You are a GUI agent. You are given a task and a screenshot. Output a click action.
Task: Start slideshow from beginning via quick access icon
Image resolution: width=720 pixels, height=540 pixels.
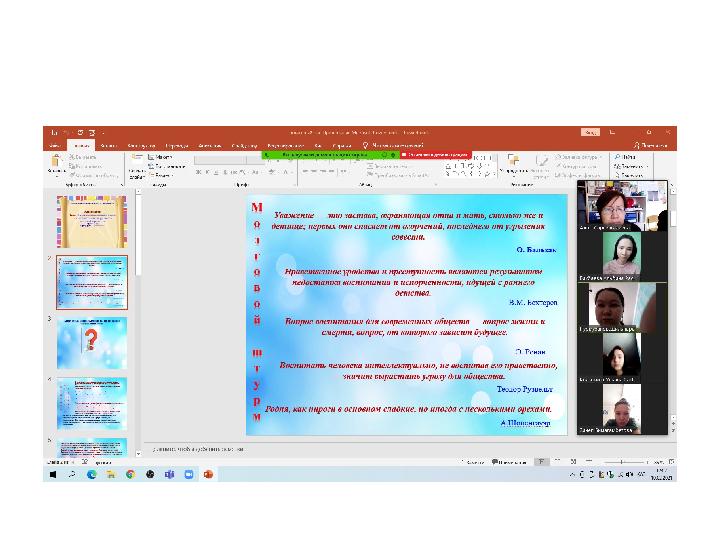pos(91,132)
